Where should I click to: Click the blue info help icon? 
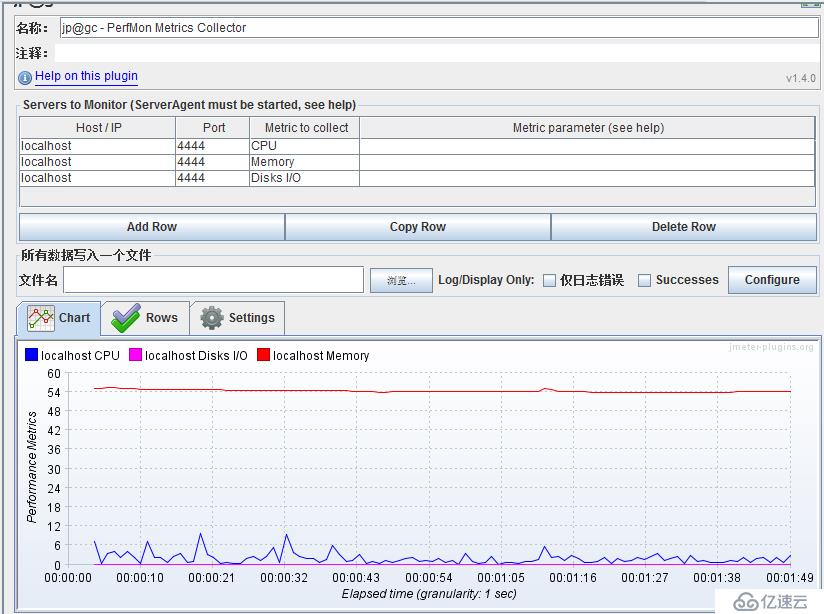[x=25, y=78]
